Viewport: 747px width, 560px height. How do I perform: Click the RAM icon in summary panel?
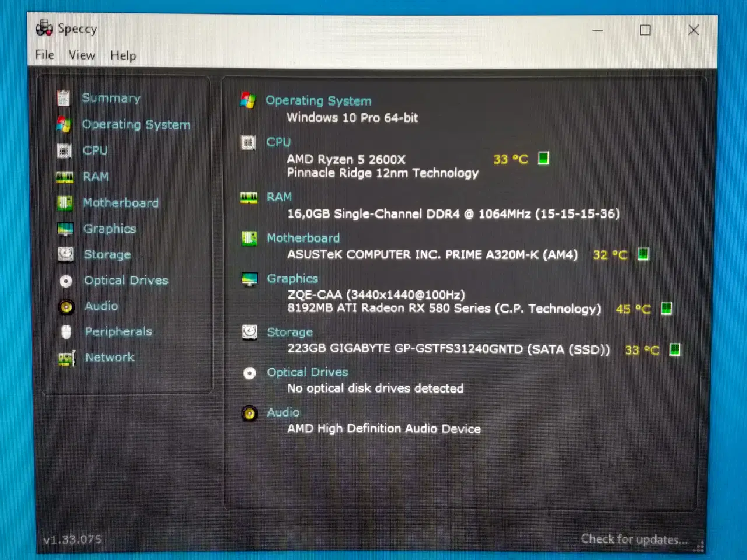pos(249,198)
